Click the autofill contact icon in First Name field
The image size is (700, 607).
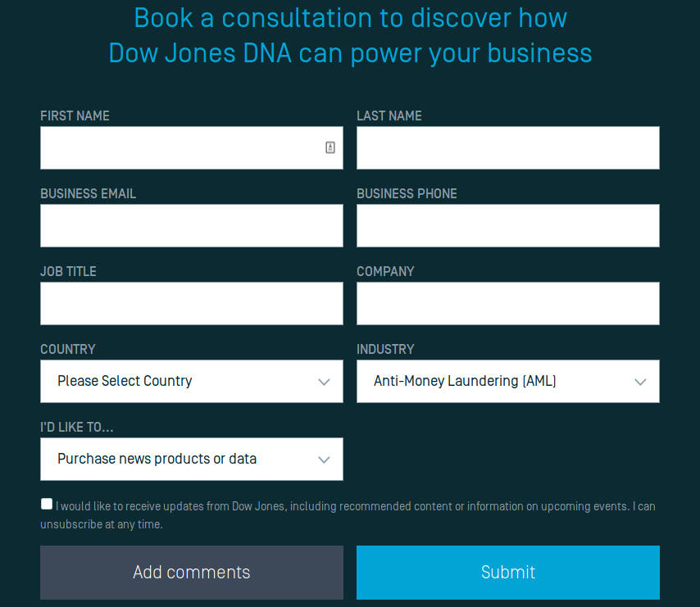click(330, 147)
